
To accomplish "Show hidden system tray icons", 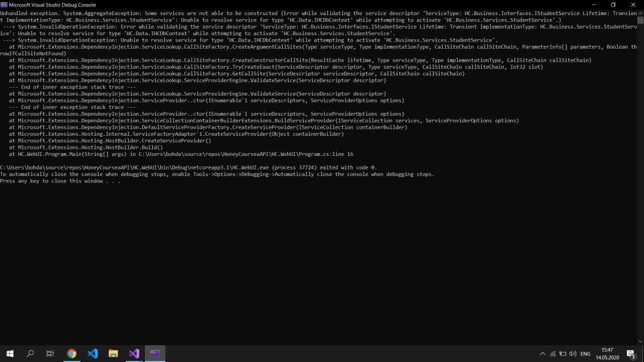I will tap(542, 354).
